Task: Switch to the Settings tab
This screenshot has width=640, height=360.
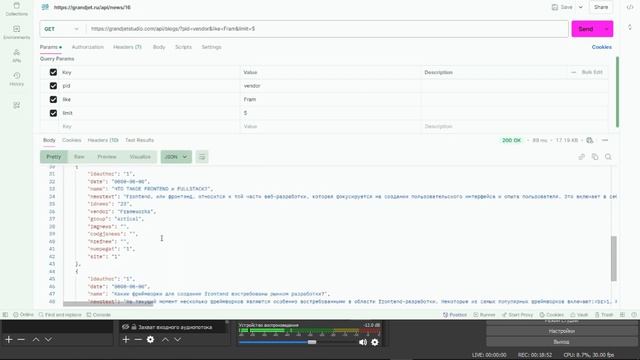Action: tap(211, 47)
